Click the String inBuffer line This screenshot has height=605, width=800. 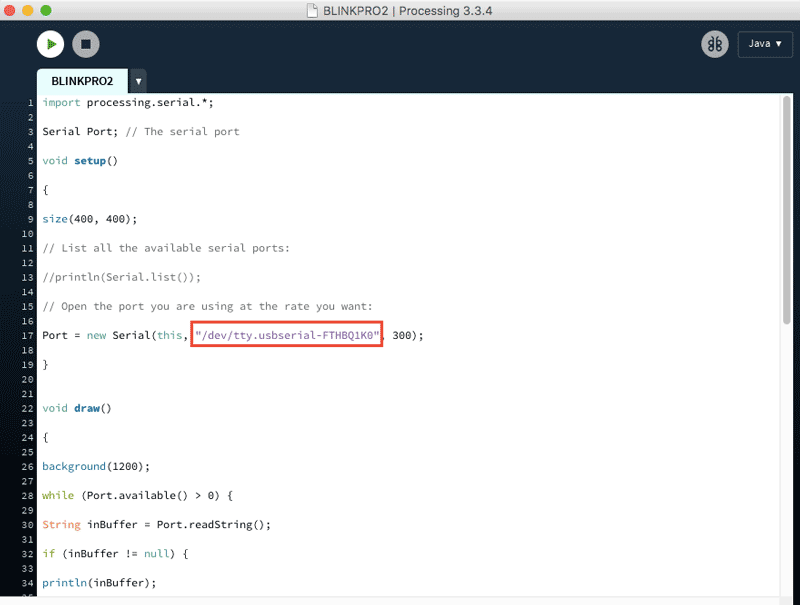click(x=157, y=524)
